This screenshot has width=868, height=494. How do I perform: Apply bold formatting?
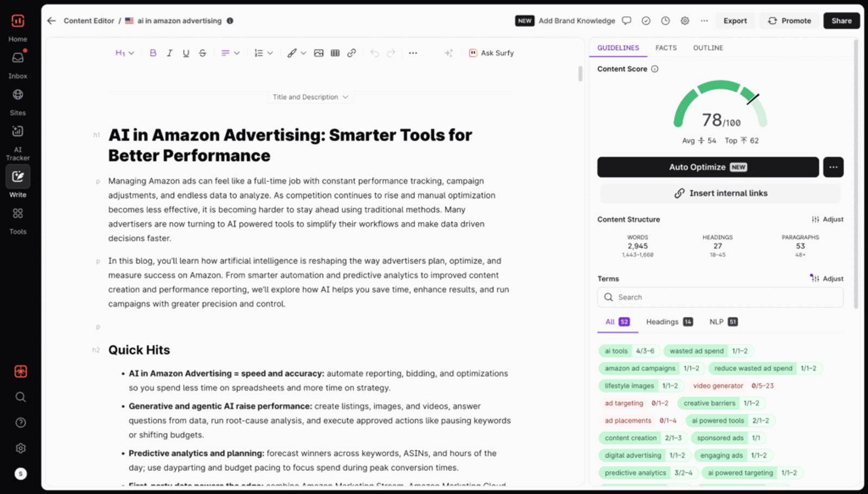pos(153,53)
